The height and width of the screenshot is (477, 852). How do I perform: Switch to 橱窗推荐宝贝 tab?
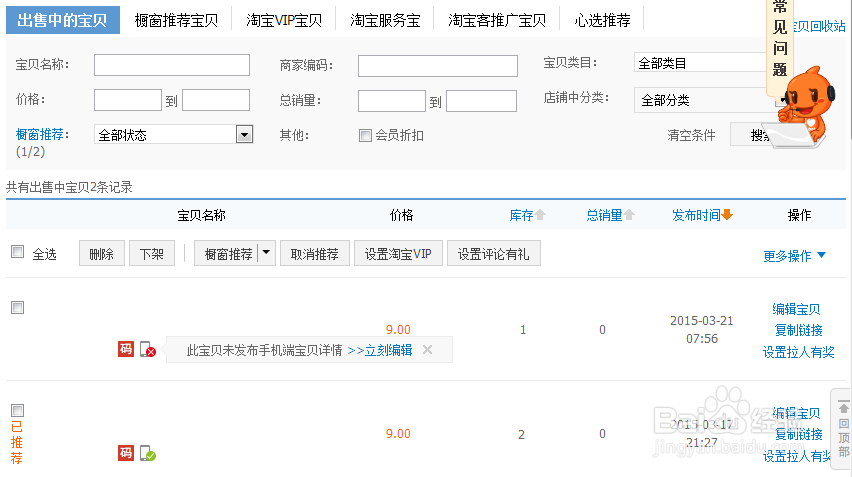coord(176,21)
